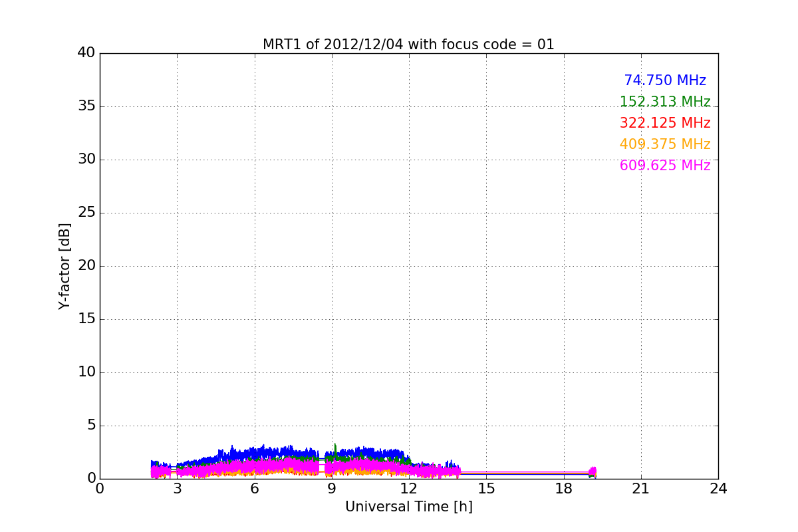Click the y-axis tick label 35
The image size is (798, 532).
coord(86,106)
